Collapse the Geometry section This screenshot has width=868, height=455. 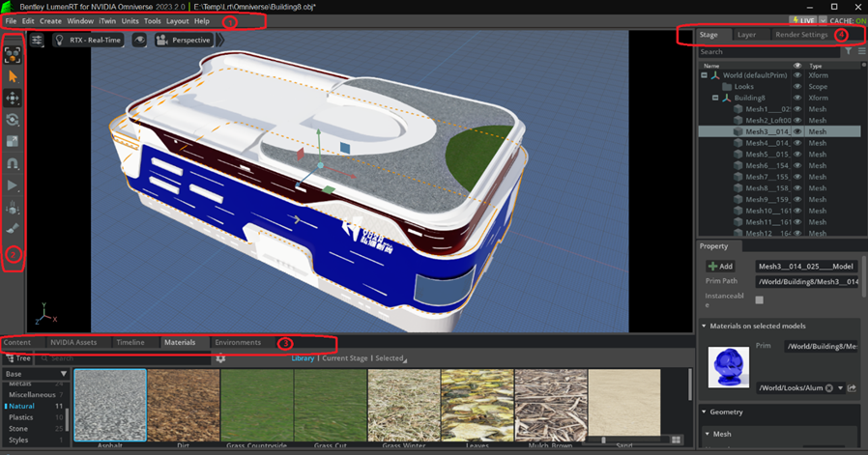point(704,412)
